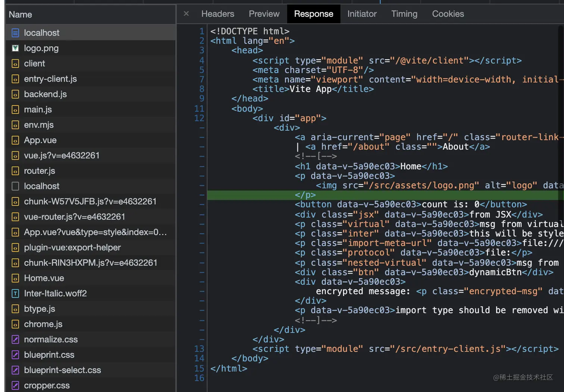Screen dimensions: 564x392
Task: Click the script icon beside App.vue
Action: point(15,140)
